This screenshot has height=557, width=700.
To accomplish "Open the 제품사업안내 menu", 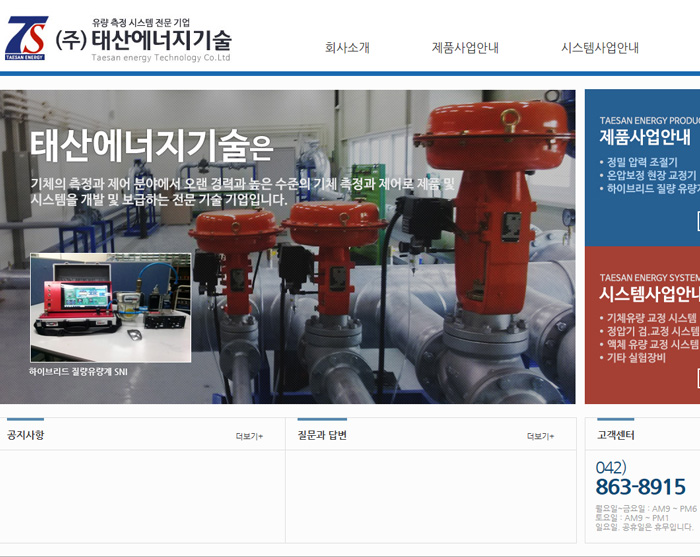I will coord(465,48).
